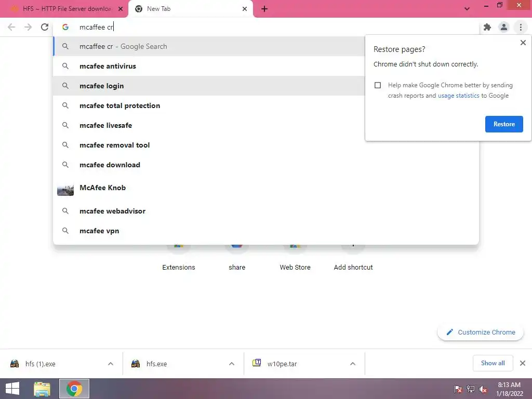Close the Restore pages popup

523,43
